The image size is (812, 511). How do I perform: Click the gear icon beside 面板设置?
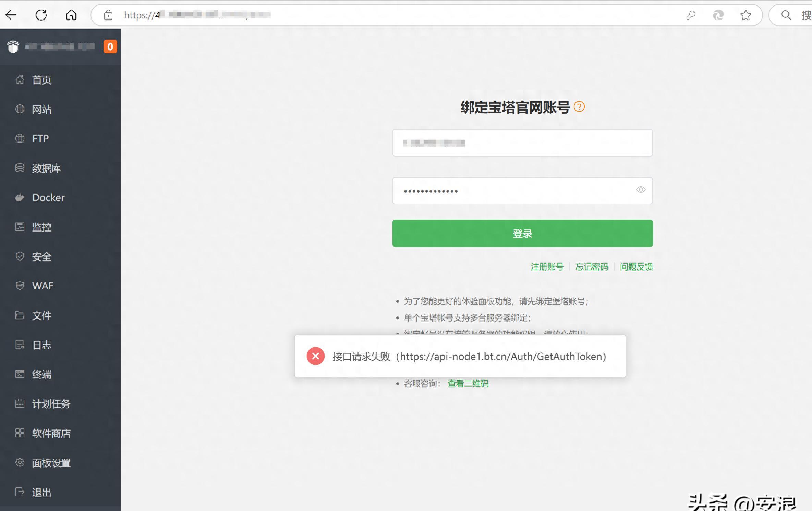coord(20,462)
